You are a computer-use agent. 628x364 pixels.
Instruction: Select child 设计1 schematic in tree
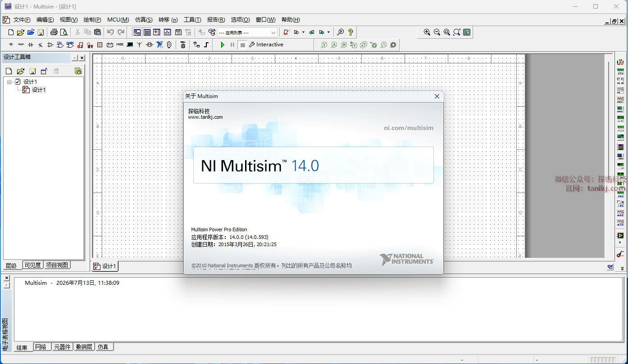point(35,90)
